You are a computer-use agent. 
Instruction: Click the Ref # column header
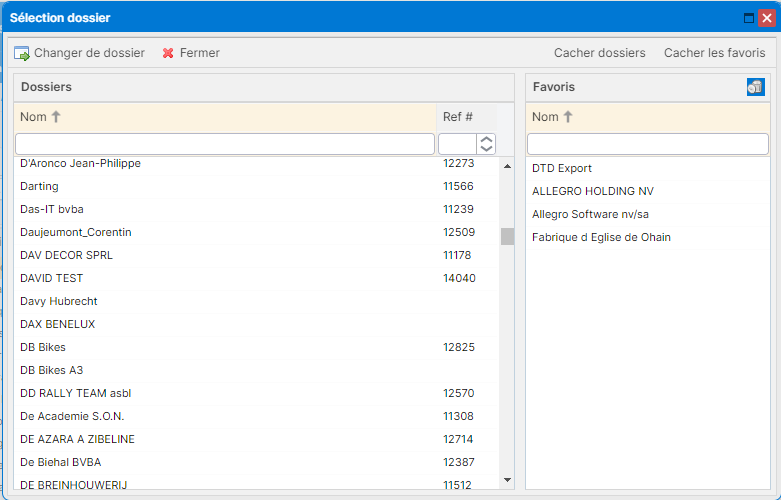pos(467,117)
